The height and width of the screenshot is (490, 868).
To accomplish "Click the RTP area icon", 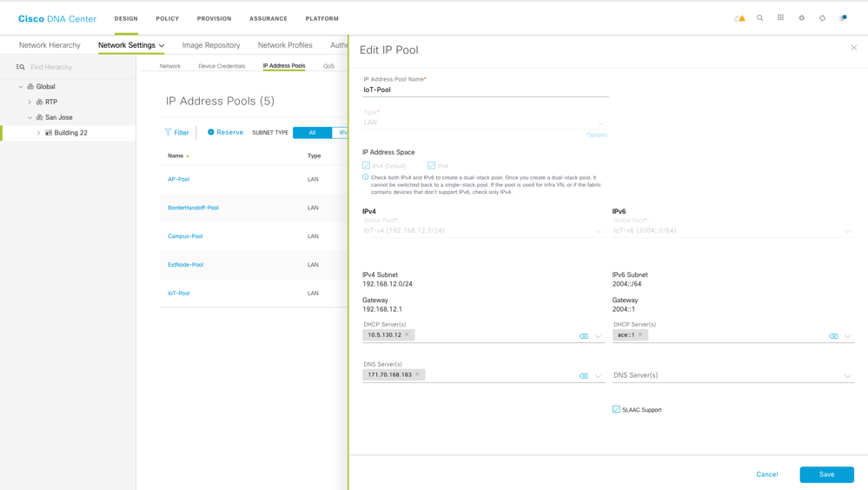I will (39, 102).
